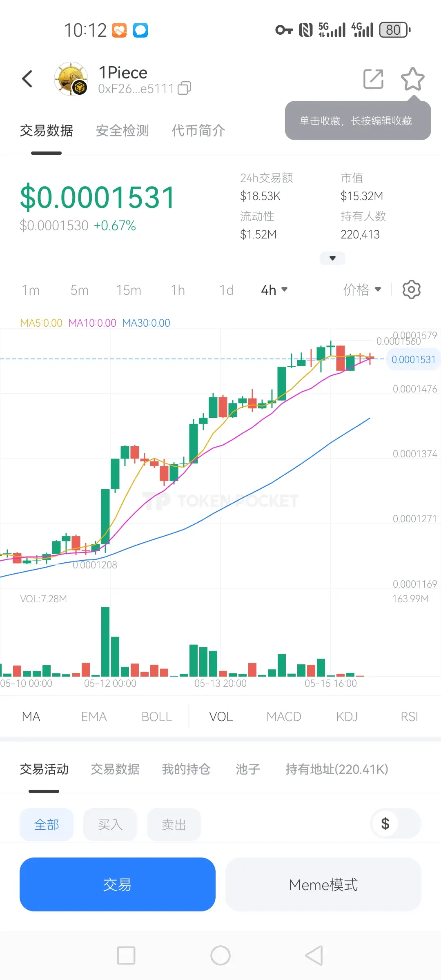Tap the back arrow icon

tap(27, 79)
